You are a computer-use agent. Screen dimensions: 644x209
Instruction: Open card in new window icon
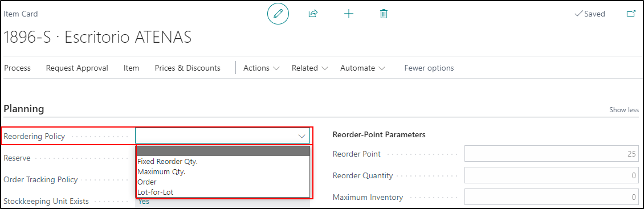point(631,14)
